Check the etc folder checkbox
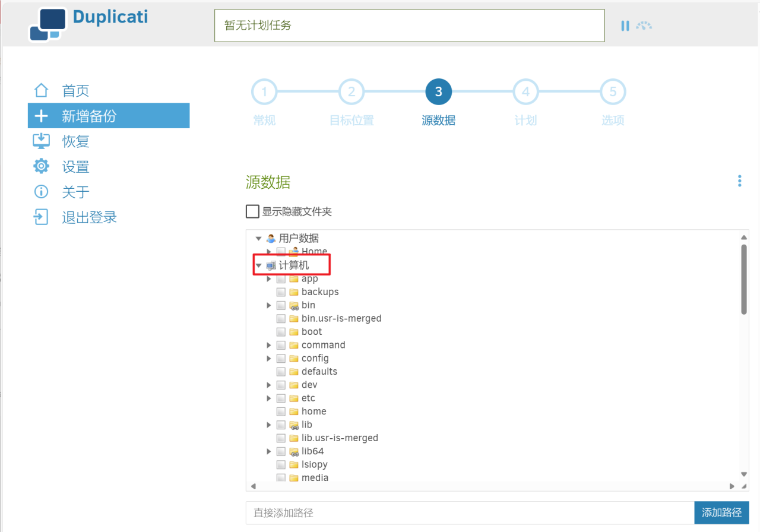The width and height of the screenshot is (760, 532). pyautogui.click(x=281, y=398)
